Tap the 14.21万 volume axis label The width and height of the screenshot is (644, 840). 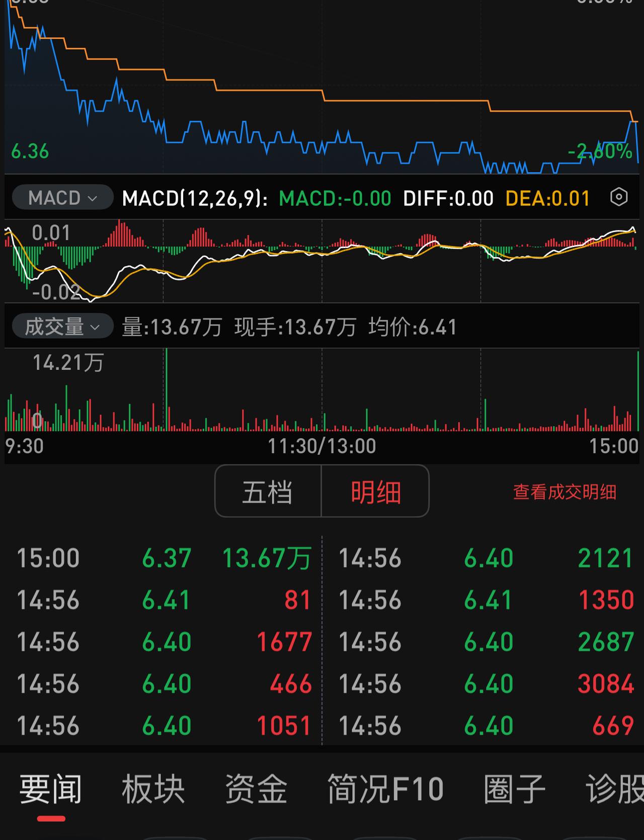coord(68,362)
